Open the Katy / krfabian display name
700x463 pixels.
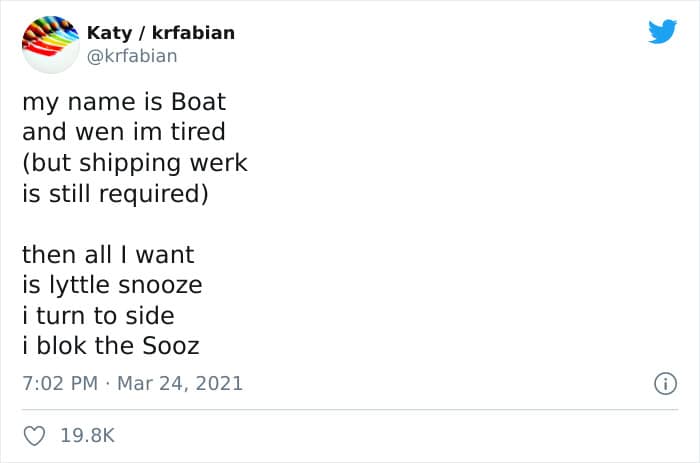point(161,33)
